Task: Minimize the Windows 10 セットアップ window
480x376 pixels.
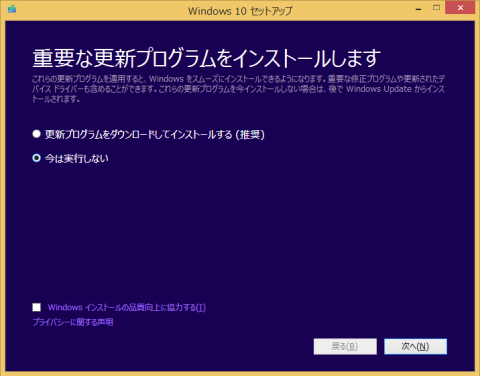Action: [x=419, y=9]
